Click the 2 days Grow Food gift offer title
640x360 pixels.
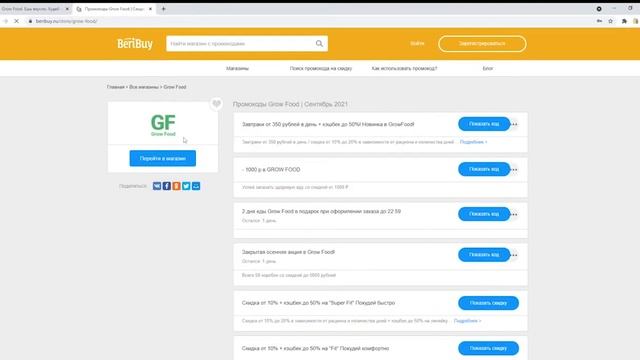[321, 211]
